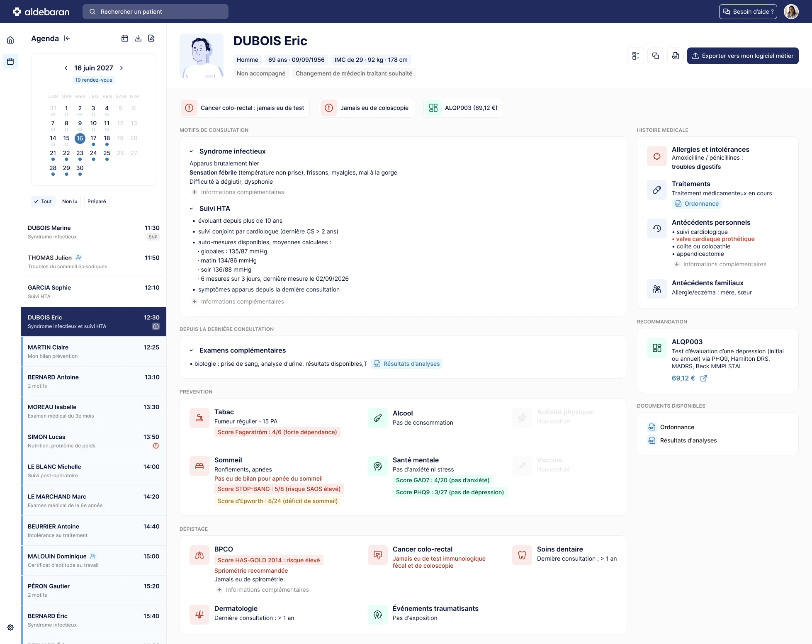Open MOREAU Isabelle 13:30 appointment
Image resolution: width=812 pixels, height=644 pixels.
[94, 411]
